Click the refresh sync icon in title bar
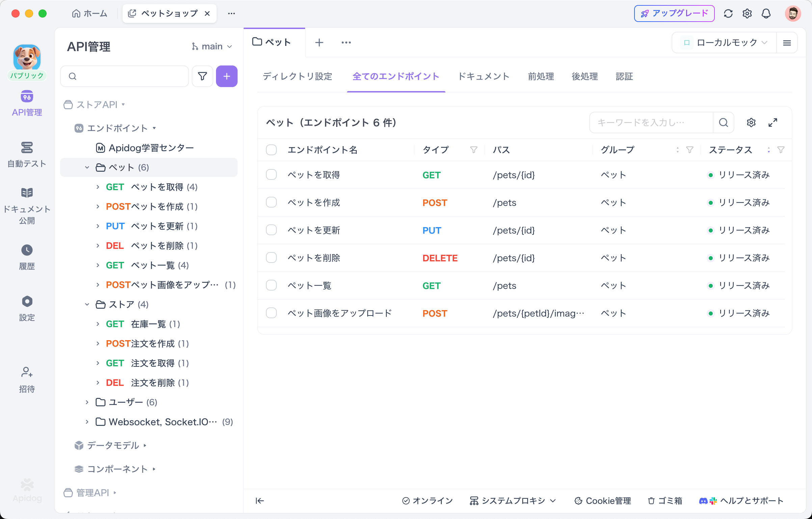Screen dimensions: 812x519 (728, 13)
